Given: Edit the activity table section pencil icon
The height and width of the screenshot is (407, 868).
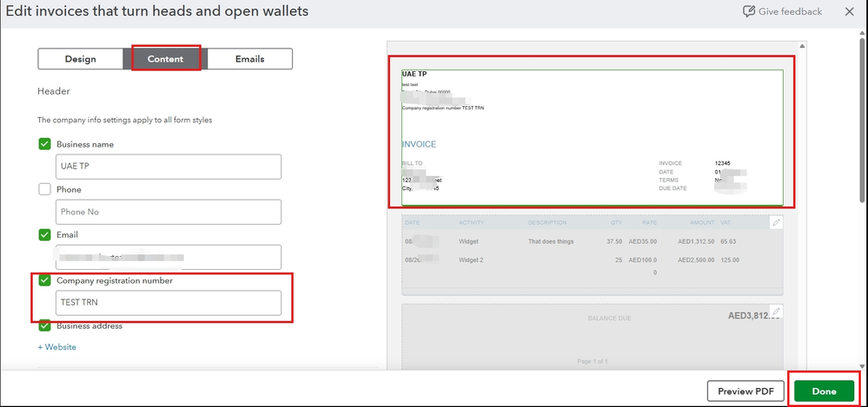Looking at the screenshot, I should pos(776,222).
